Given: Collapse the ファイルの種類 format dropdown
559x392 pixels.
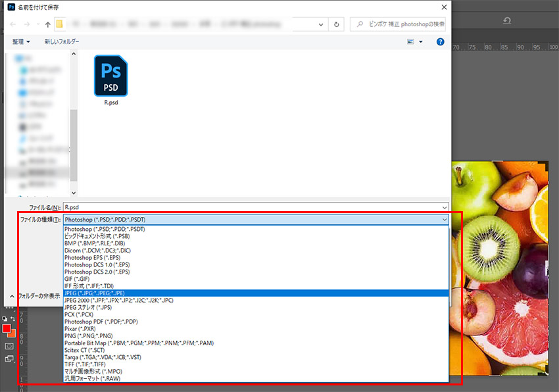Looking at the screenshot, I should [x=445, y=220].
